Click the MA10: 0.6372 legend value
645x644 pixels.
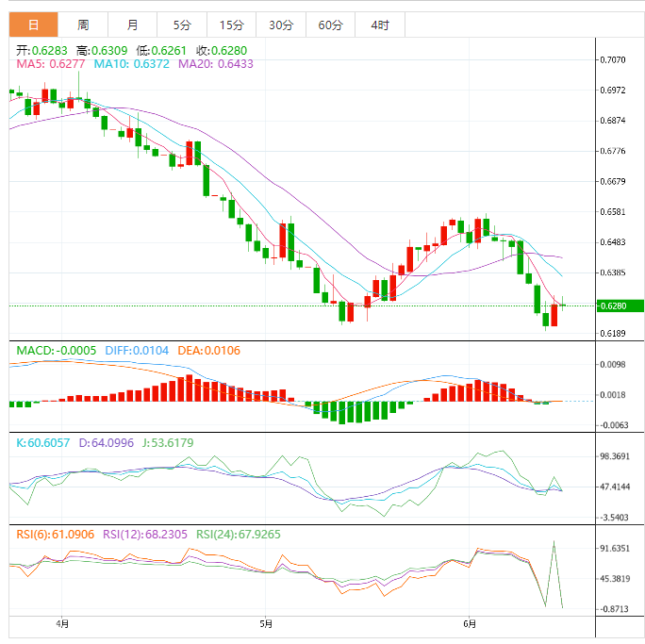132,64
